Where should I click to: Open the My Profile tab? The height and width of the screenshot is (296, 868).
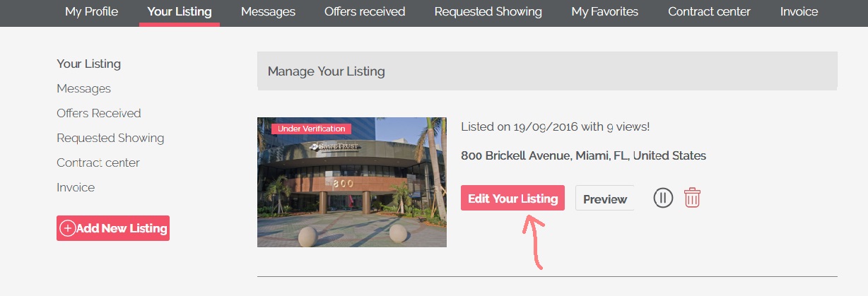click(92, 12)
